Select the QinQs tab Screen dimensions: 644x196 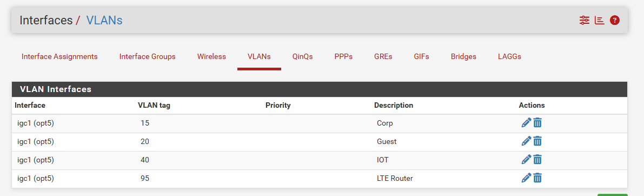click(x=303, y=57)
